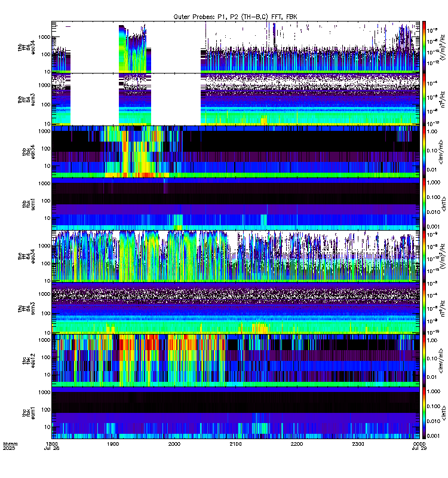
Task: Click the "100" y-axis tick of thb fbk scm1 panel
Action: 46,201
